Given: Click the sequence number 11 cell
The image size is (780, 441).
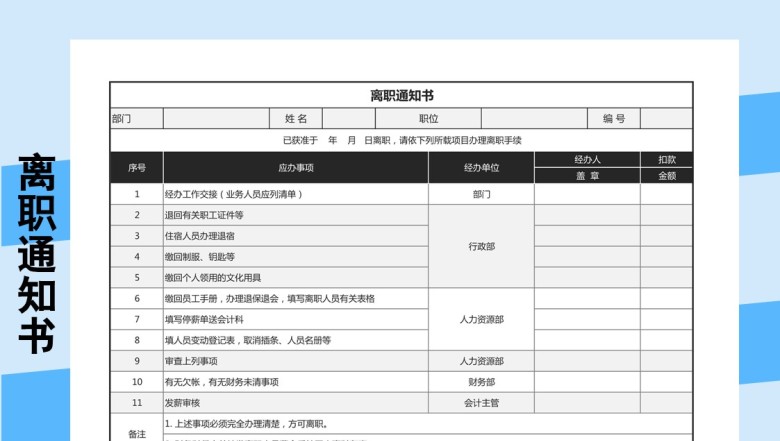Looking at the screenshot, I should pyautogui.click(x=137, y=403).
